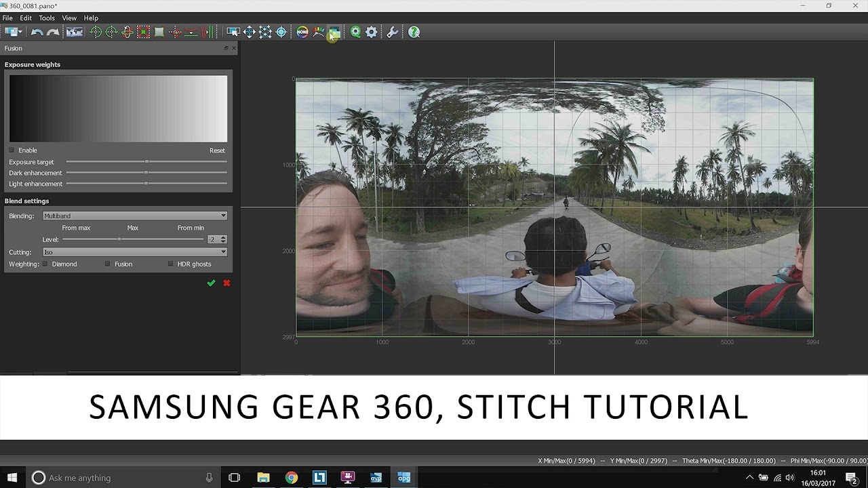Select the horizon line tool icon
The image size is (868, 488).
pyautogui.click(x=191, y=32)
